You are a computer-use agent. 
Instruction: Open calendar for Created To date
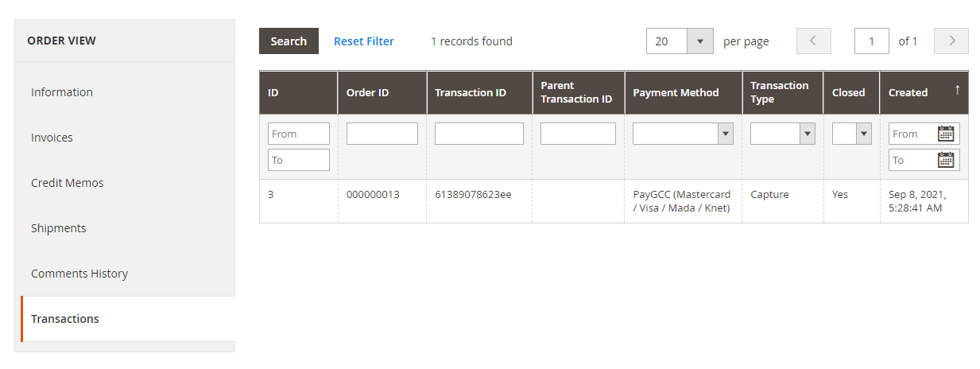946,160
